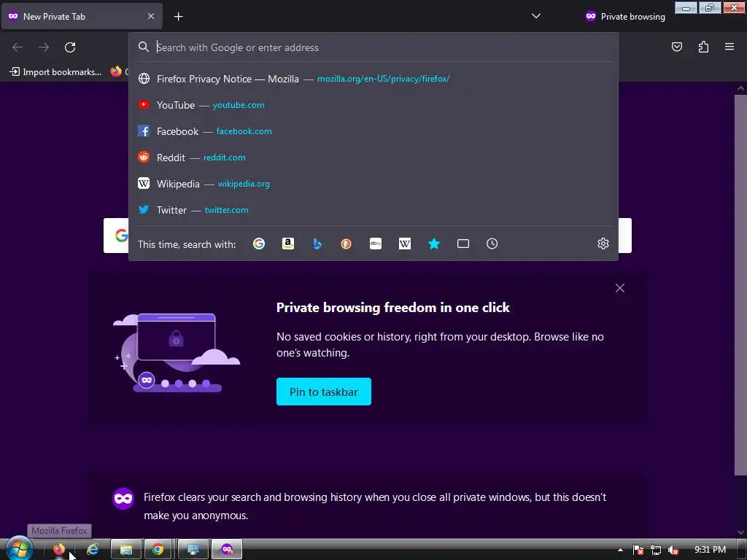Image resolution: width=747 pixels, height=560 pixels.
Task: Open the Action Center flag tray icon
Action: (638, 550)
